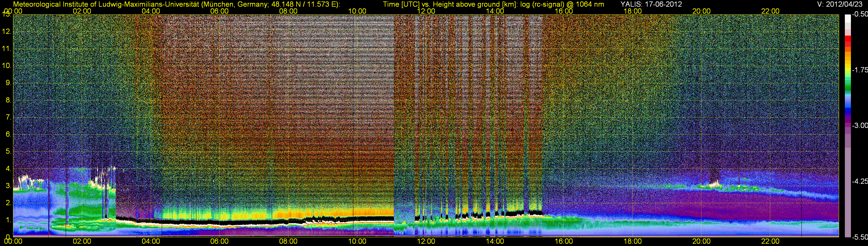Image resolution: width=868 pixels, height=246 pixels.
Task: Click the V: 2012/04/23 version text
Action: pyautogui.click(x=838, y=4)
